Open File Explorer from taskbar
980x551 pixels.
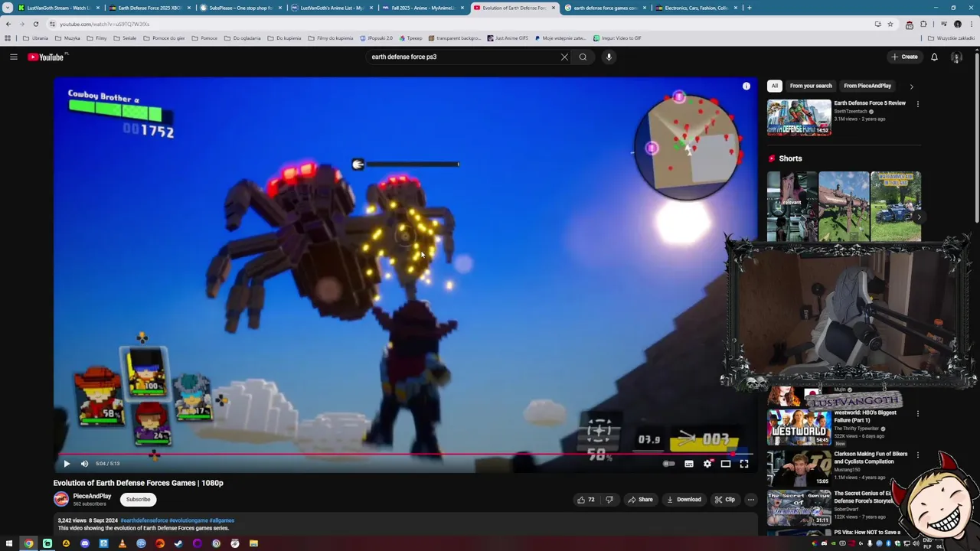253,543
